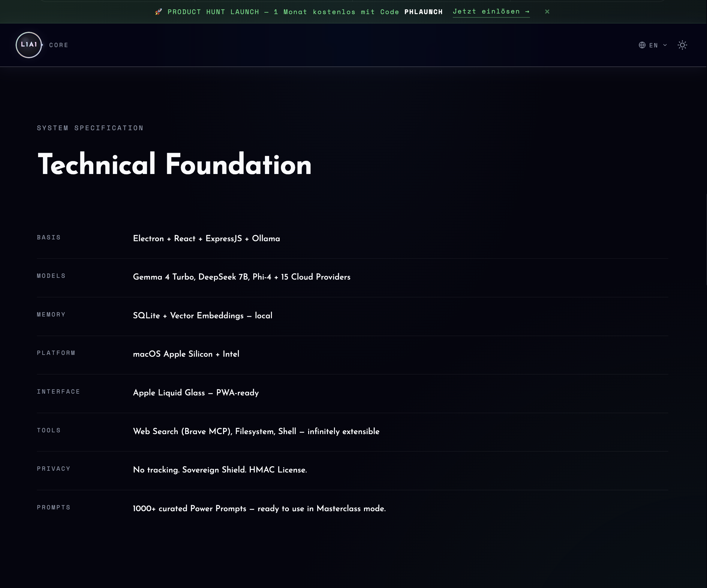The image size is (707, 588).
Task: Click the globe language icon
Action: (642, 45)
